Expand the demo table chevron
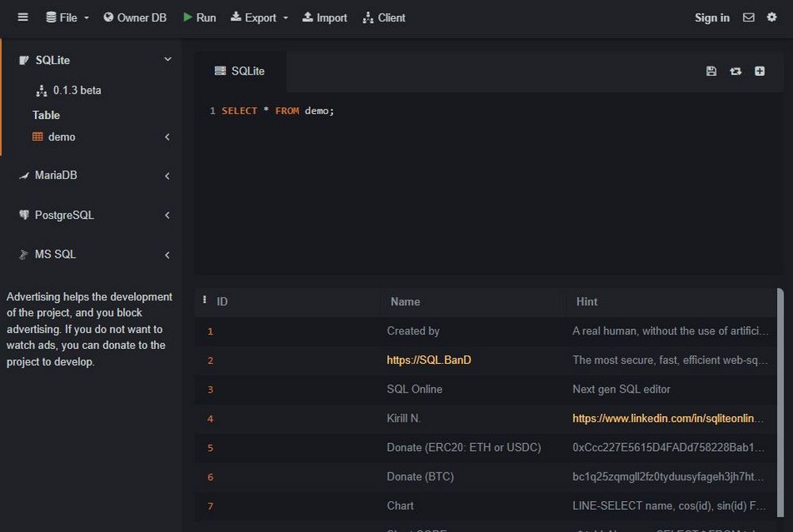793x532 pixels. click(x=167, y=137)
